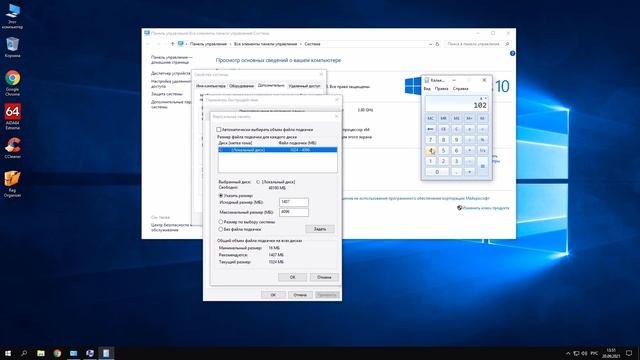Open the Mail app on the taskbar
Image resolution: width=640 pixels, height=360 pixels.
[73, 353]
